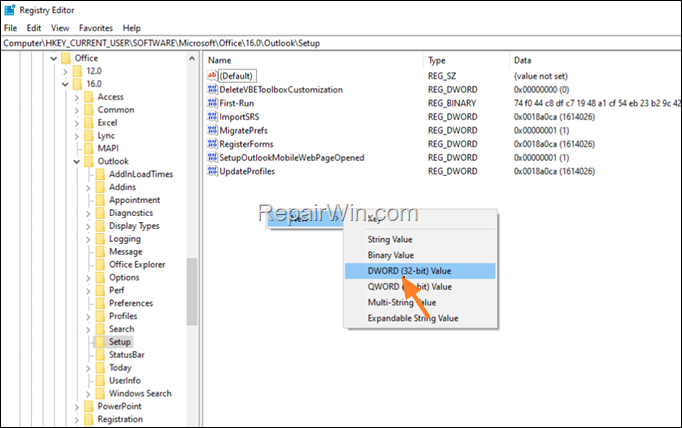This screenshot has width=682, height=428.
Task: Click the ImportSRS value icon
Action: (x=212, y=117)
